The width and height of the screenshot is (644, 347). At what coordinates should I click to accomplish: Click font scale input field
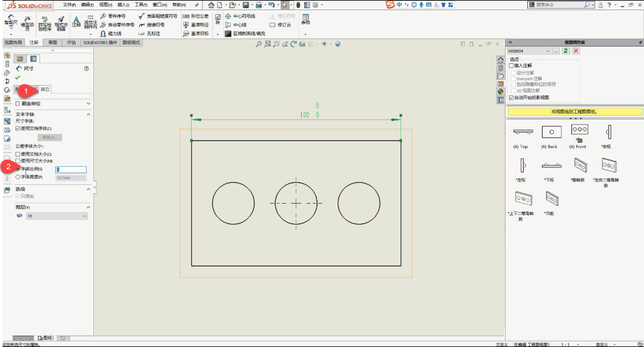point(71,170)
